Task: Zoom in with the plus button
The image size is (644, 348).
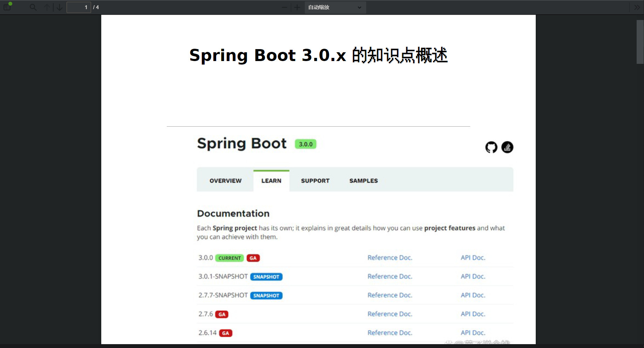Action: click(297, 7)
